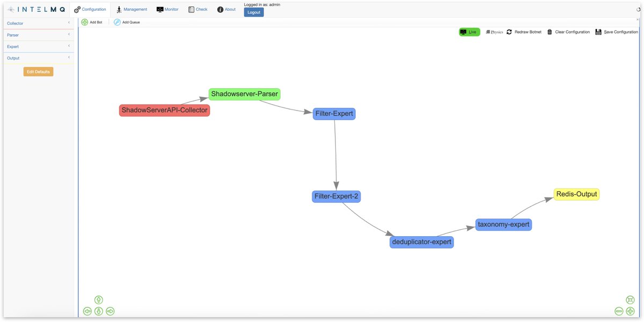This screenshot has height=322, width=644.
Task: Zoom out of the graph
Action: pos(619,311)
